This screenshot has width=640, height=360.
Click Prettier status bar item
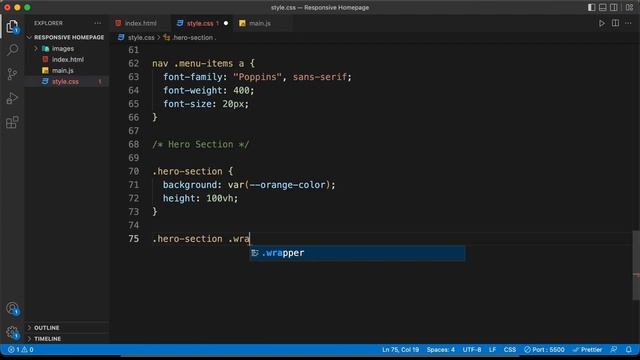tap(587, 350)
